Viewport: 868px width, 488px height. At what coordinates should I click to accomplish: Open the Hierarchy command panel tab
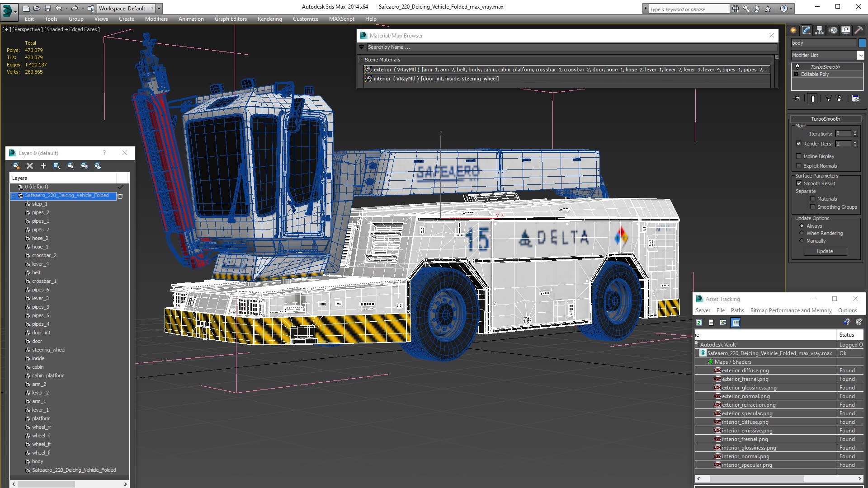(820, 30)
